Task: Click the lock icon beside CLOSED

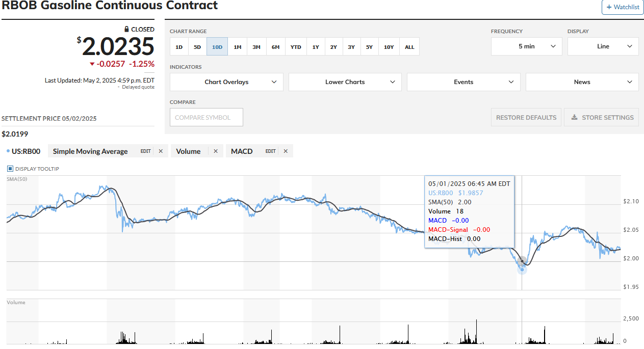Action: 127,30
